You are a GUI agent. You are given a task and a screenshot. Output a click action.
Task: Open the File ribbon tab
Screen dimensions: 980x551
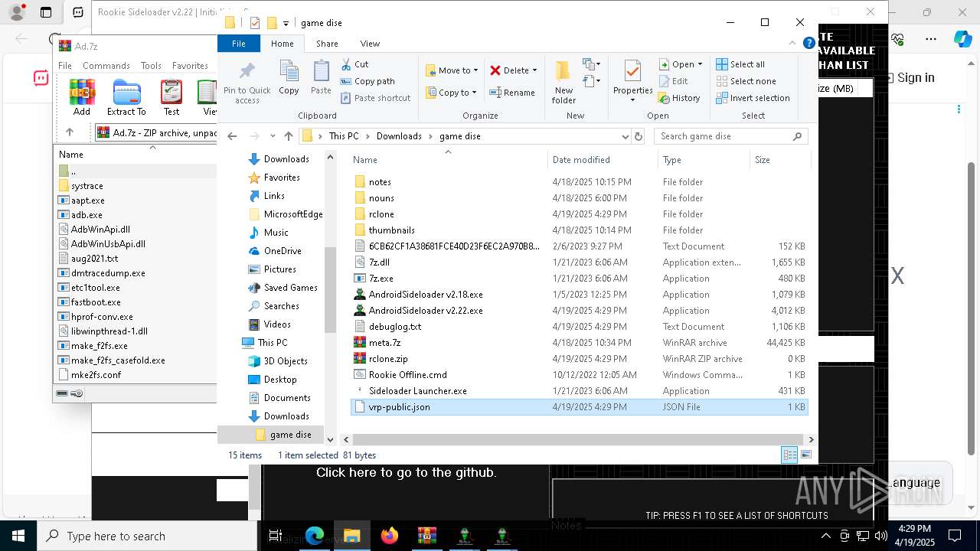pyautogui.click(x=239, y=44)
